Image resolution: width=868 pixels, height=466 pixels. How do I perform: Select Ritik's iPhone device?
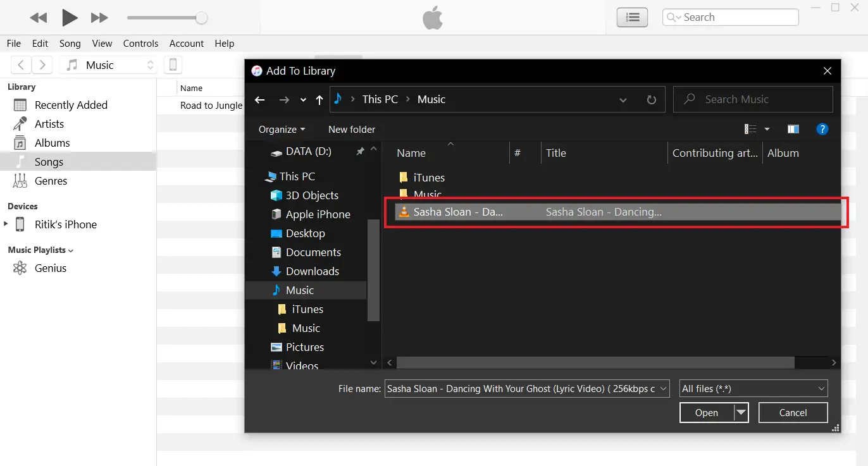[66, 224]
